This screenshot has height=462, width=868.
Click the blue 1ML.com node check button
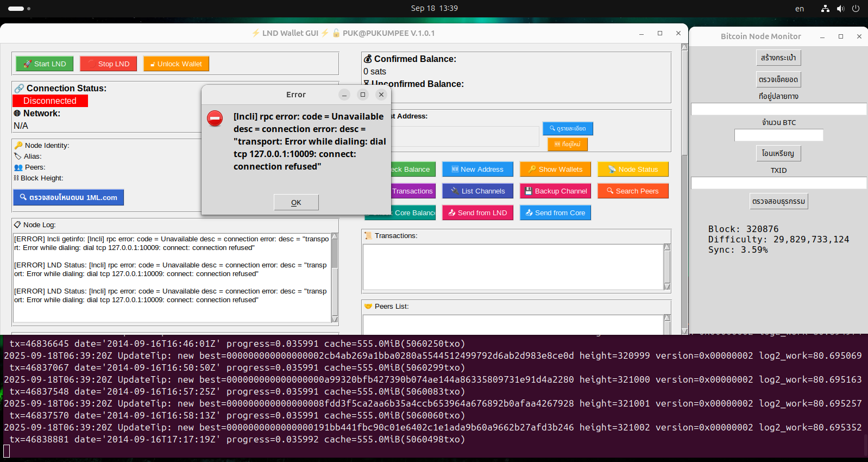tap(68, 197)
